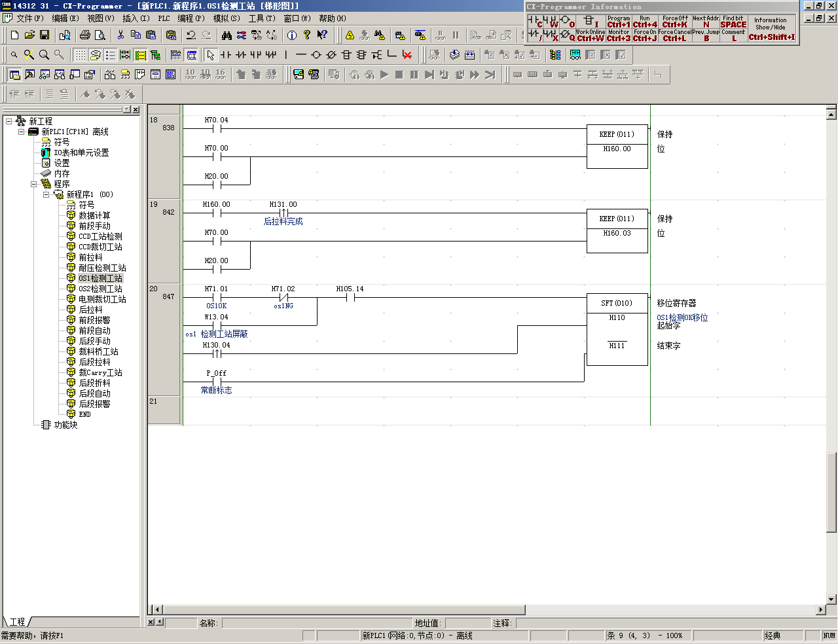
Task: Click the binoculars Find icon
Action: click(227, 35)
